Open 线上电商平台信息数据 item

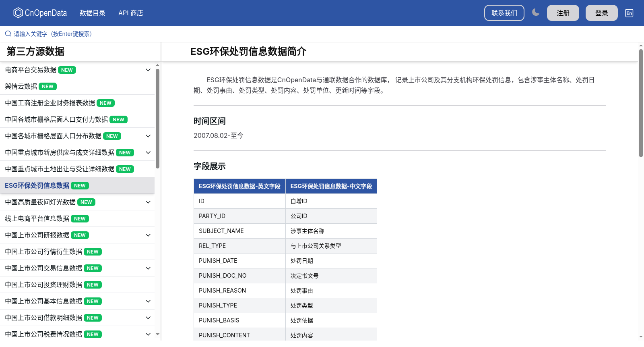77,219
